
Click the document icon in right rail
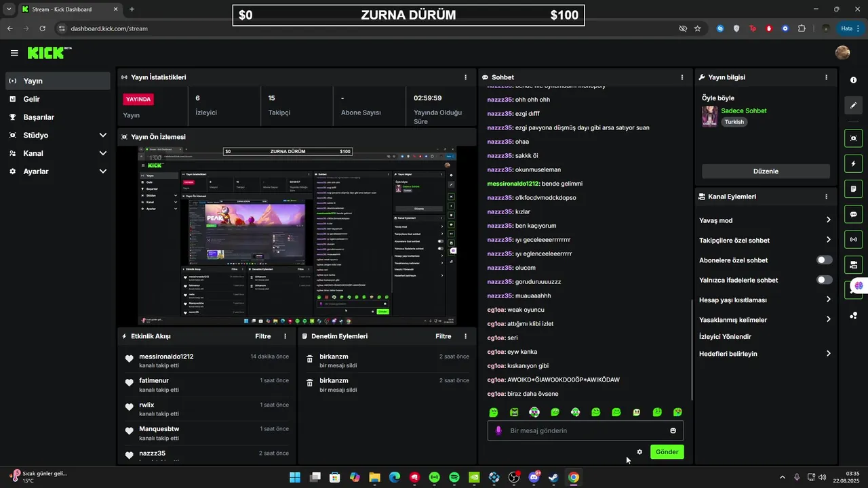tap(853, 189)
